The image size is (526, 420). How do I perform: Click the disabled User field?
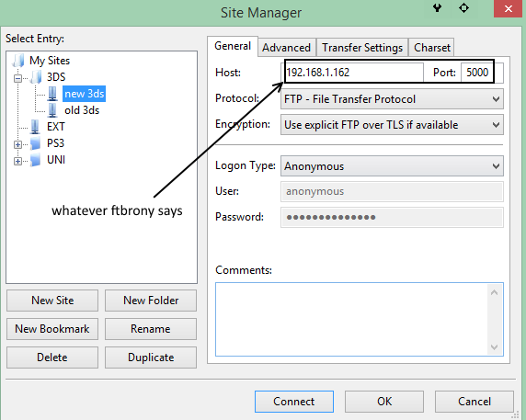coord(392,191)
